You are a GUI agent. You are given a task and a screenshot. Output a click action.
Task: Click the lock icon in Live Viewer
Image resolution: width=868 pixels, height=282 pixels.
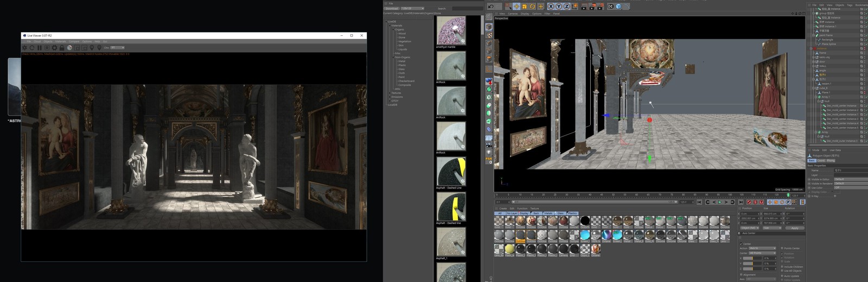pos(62,48)
